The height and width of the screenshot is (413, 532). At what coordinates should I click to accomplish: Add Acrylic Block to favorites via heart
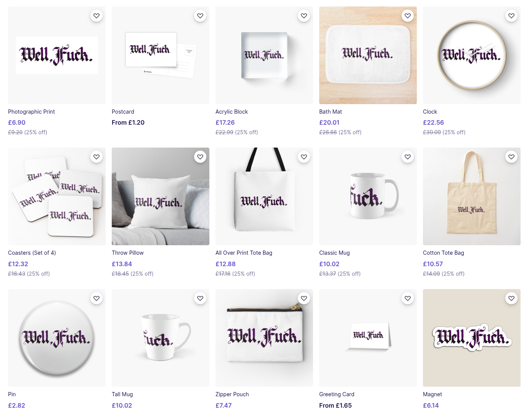point(304,16)
